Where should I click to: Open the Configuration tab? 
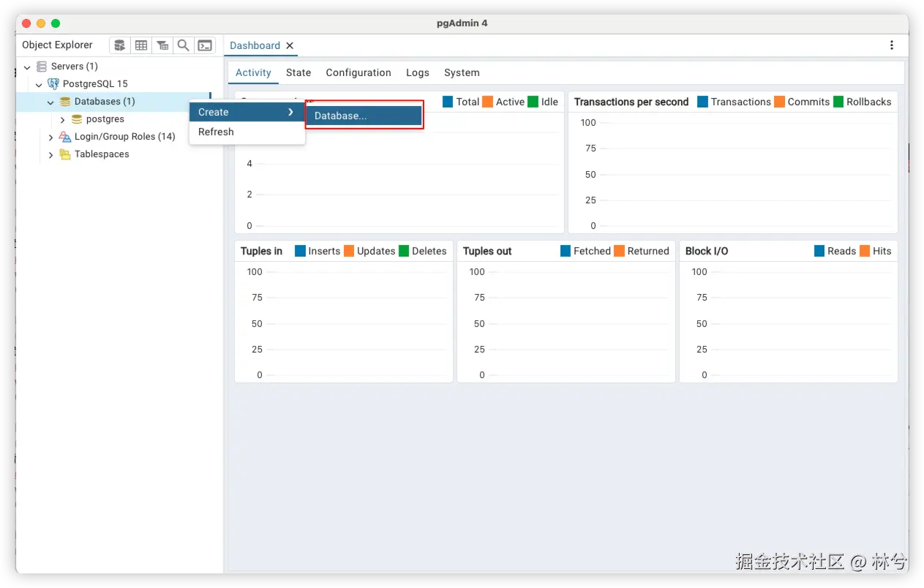[x=358, y=72]
